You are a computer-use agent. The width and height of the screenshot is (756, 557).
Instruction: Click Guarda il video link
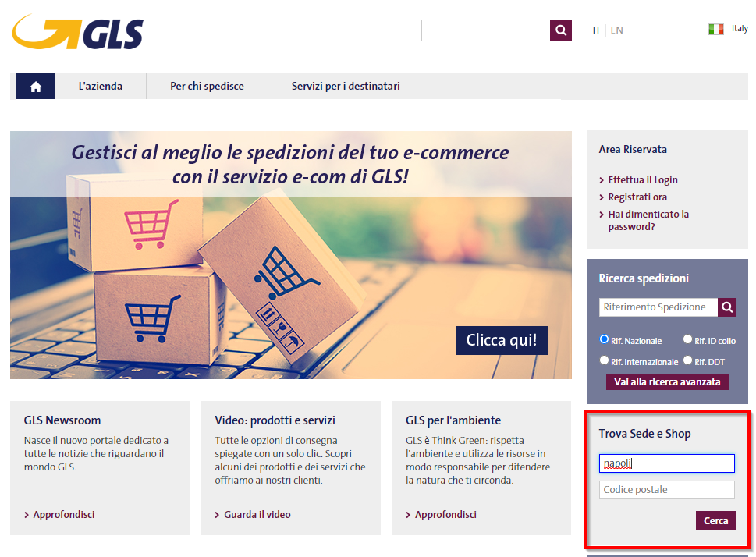(x=257, y=515)
